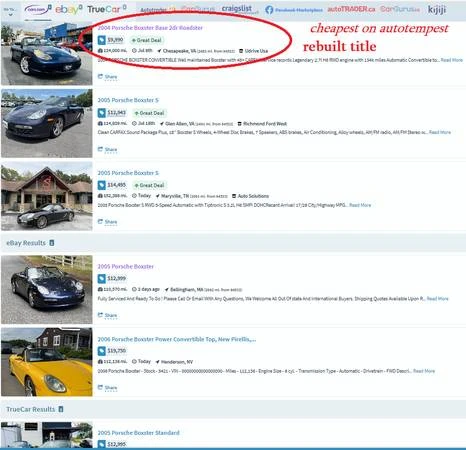The image size is (466, 450).
Task: Click the price tag icon beside $12,999
Action: (x=102, y=278)
